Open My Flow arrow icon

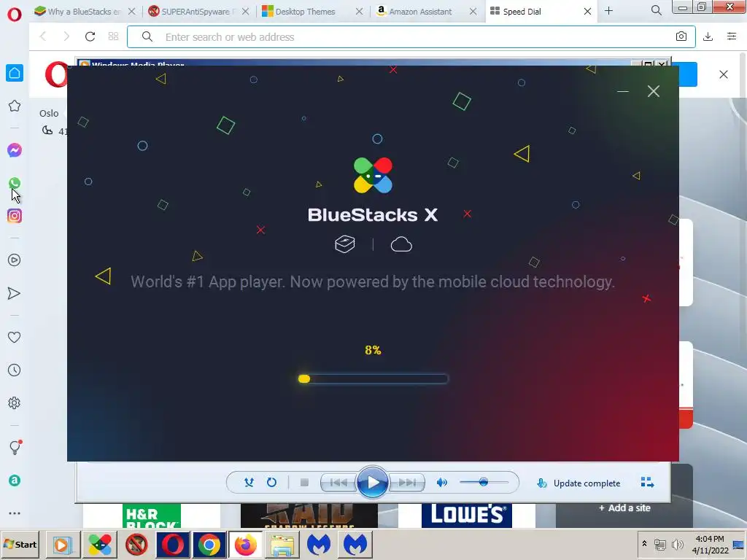tap(15, 293)
